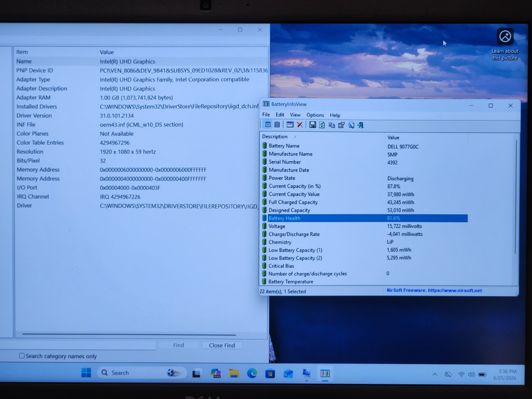Screen dimensions: 532x399
Task: Click the Find what text field
Action: (78, 345)
